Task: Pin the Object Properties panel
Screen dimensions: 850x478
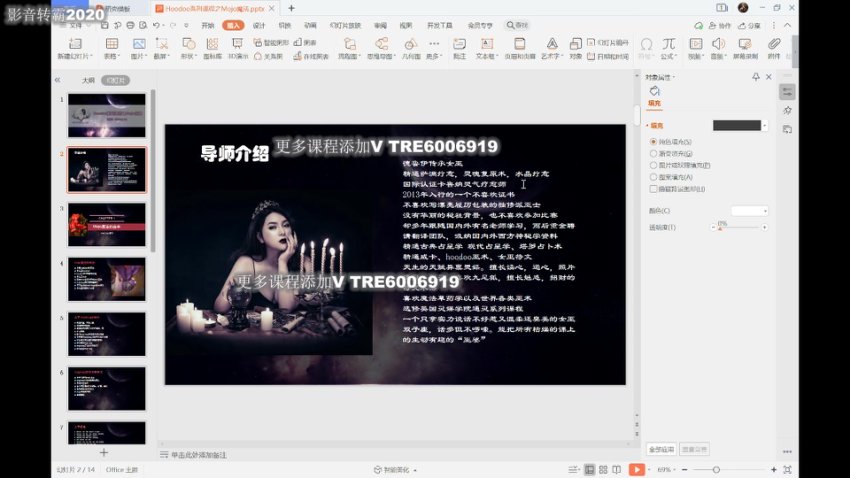Action: (756, 77)
